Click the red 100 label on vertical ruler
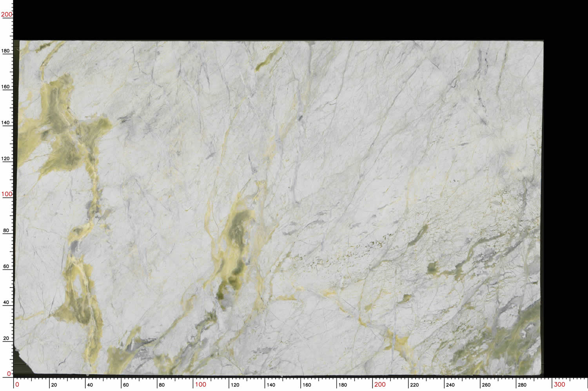This screenshot has width=588, height=391. tap(6, 194)
